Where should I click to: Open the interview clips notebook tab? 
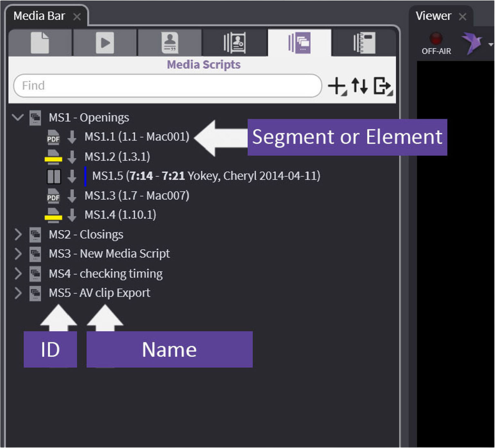click(235, 43)
